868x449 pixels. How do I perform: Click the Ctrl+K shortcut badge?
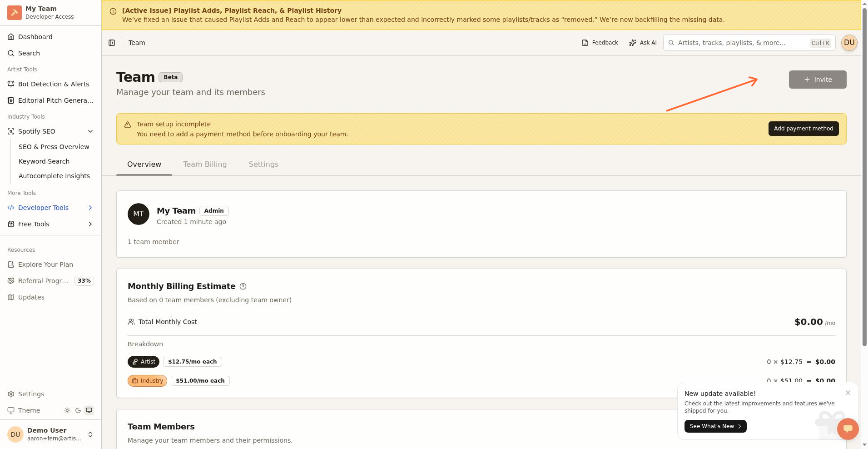pyautogui.click(x=820, y=43)
